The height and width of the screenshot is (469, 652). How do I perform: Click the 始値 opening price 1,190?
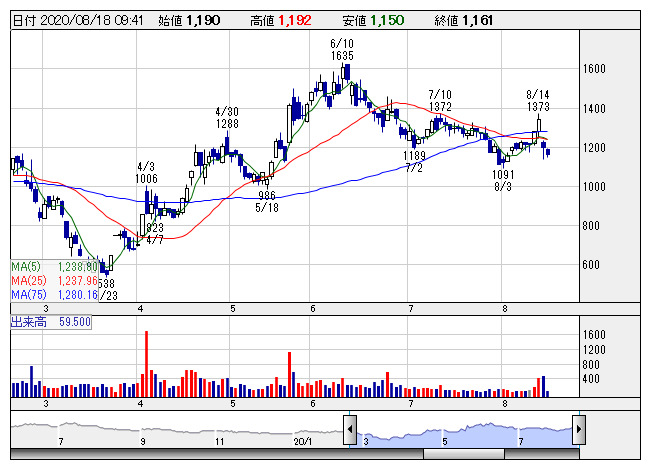tap(203, 20)
